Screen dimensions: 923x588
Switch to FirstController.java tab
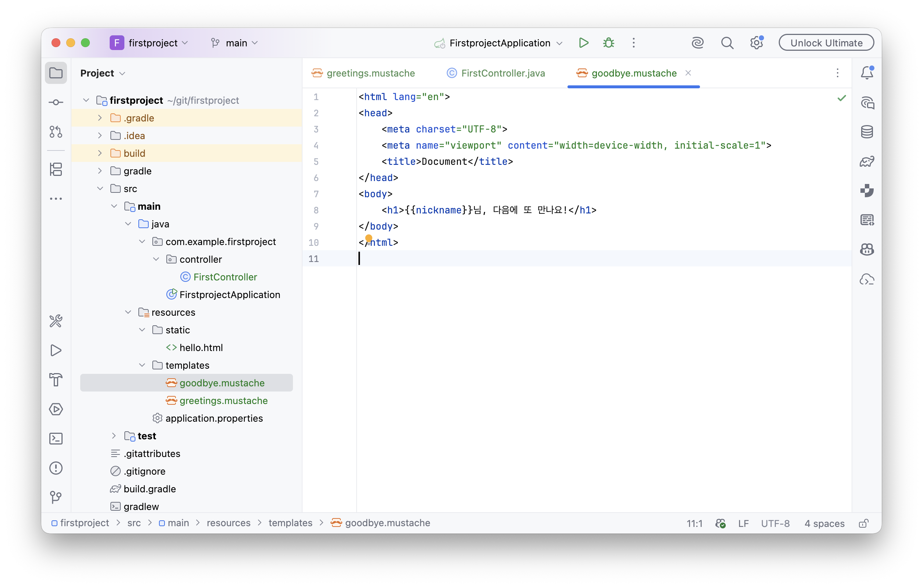(x=496, y=73)
